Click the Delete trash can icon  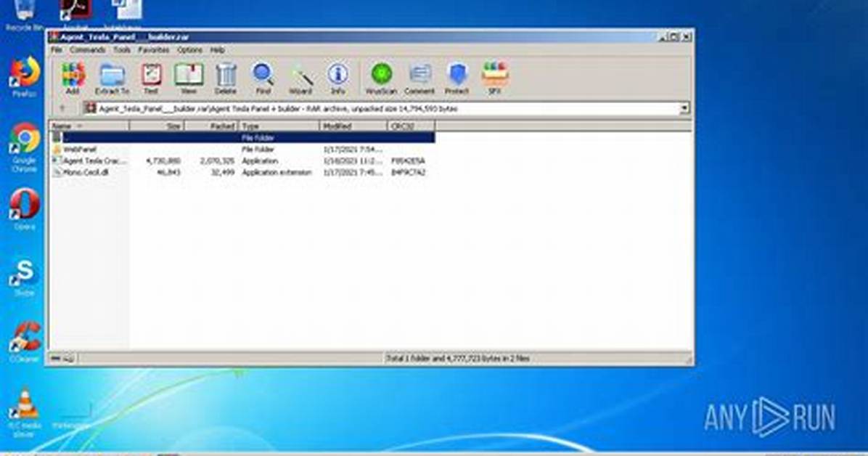[x=225, y=78]
